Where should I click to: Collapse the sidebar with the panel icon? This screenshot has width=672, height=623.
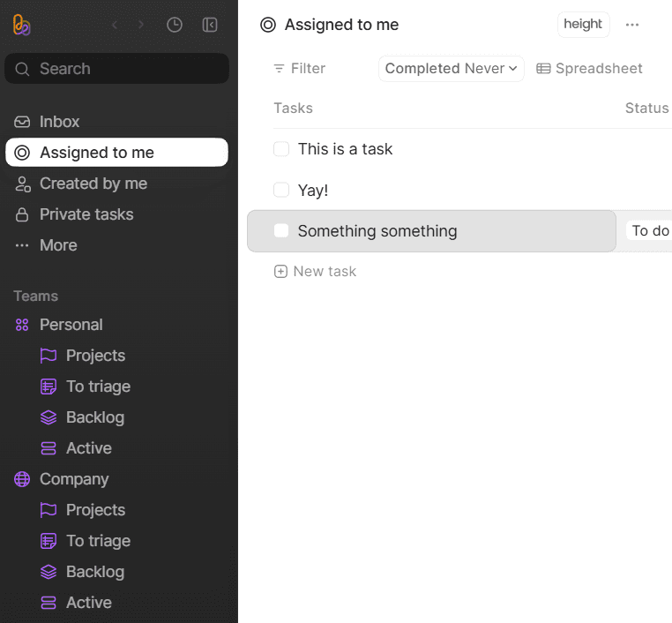(210, 25)
